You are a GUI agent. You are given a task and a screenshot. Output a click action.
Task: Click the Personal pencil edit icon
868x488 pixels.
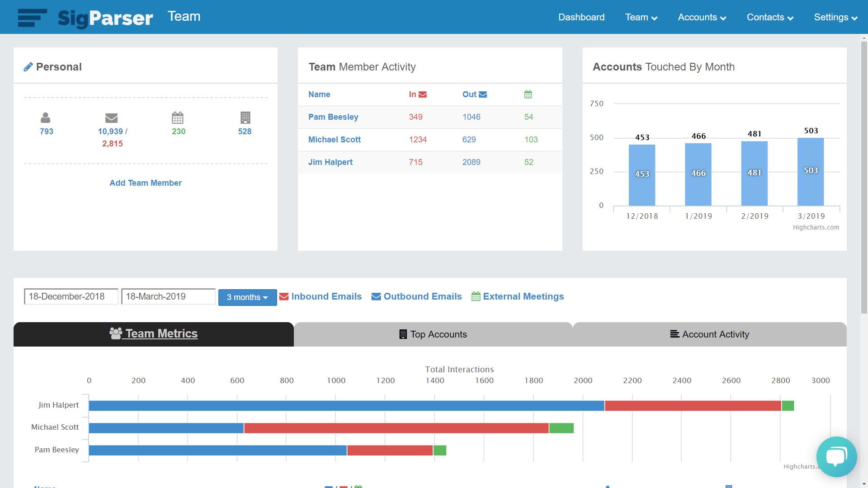tap(28, 67)
